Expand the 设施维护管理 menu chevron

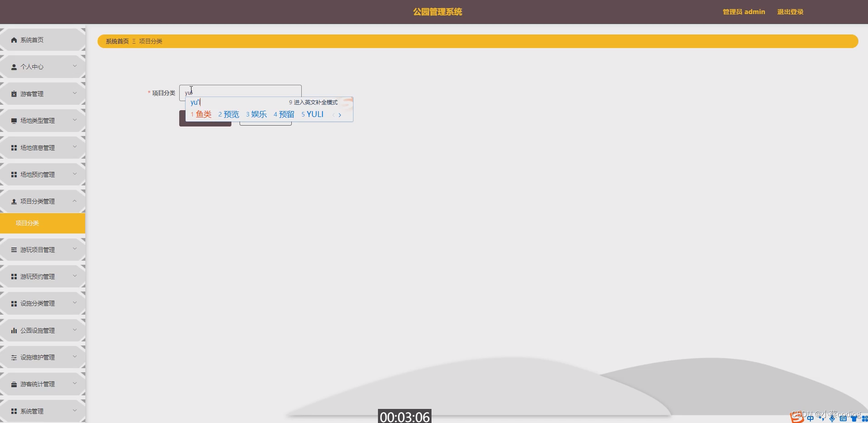[x=75, y=356]
